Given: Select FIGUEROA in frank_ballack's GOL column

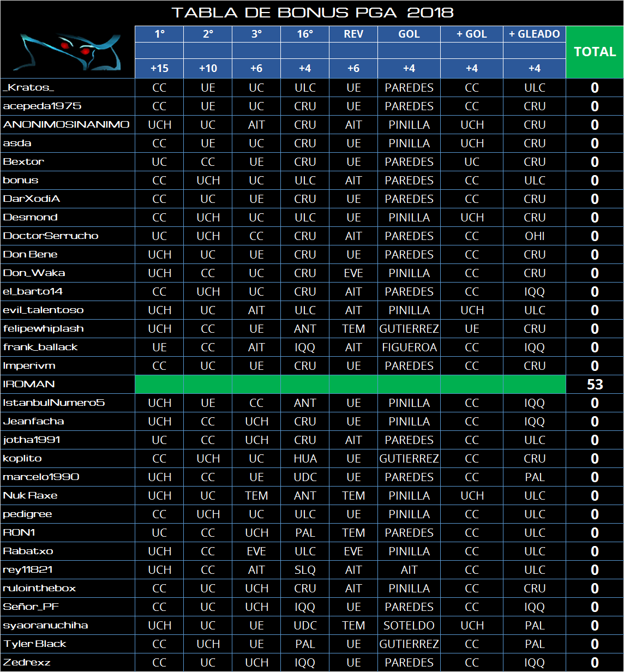Looking at the screenshot, I should click(x=409, y=347).
